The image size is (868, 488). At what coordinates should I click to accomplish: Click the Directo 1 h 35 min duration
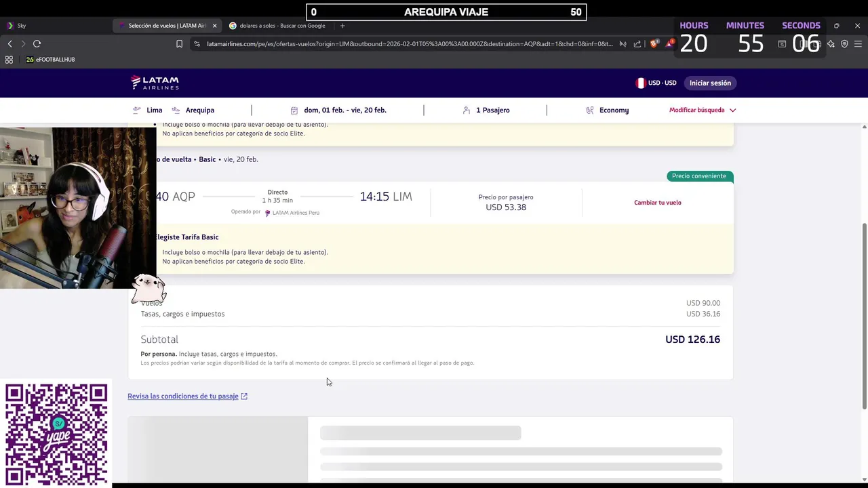pyautogui.click(x=277, y=197)
